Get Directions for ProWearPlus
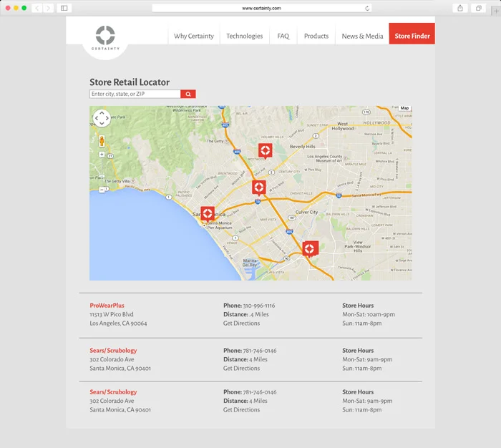Screen dimensions: 501x448 (242, 323)
